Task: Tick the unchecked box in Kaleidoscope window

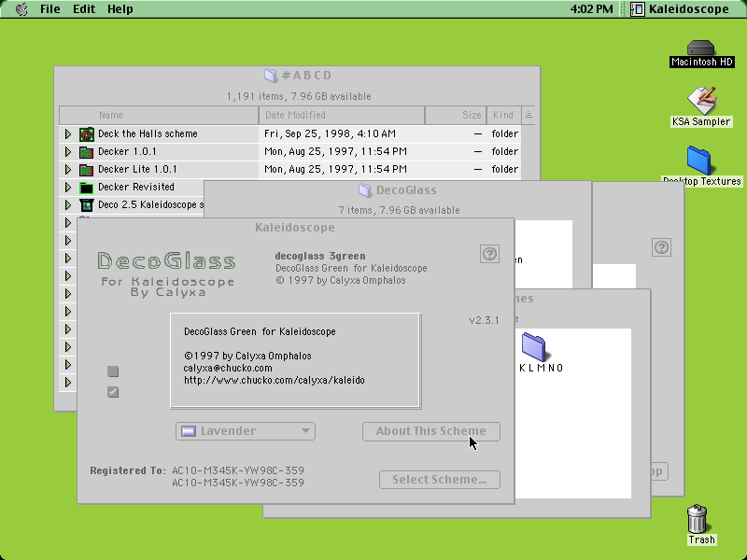Action: [x=113, y=371]
